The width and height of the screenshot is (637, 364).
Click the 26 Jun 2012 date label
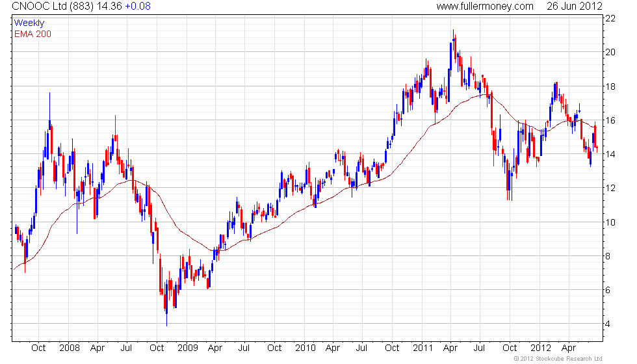[574, 6]
